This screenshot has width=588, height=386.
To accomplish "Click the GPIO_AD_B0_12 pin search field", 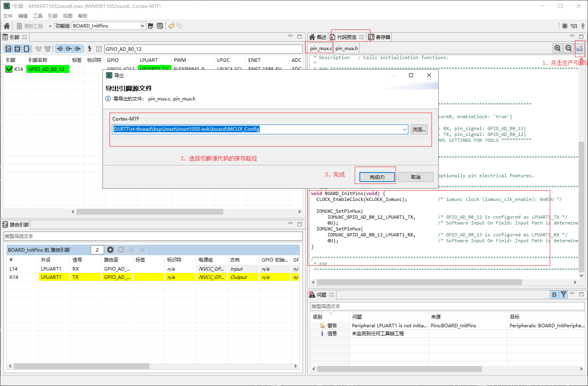I will coord(203,49).
